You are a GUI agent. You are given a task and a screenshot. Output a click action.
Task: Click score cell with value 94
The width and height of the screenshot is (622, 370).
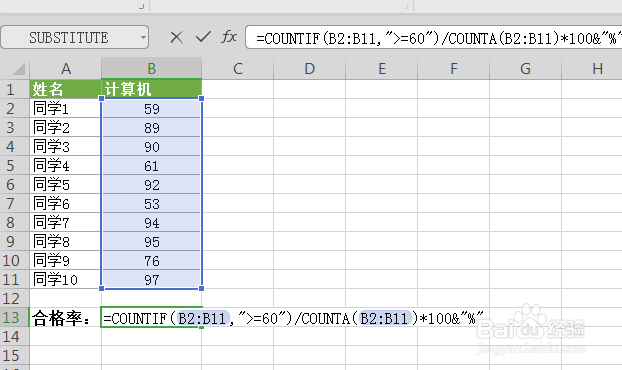[x=152, y=222]
